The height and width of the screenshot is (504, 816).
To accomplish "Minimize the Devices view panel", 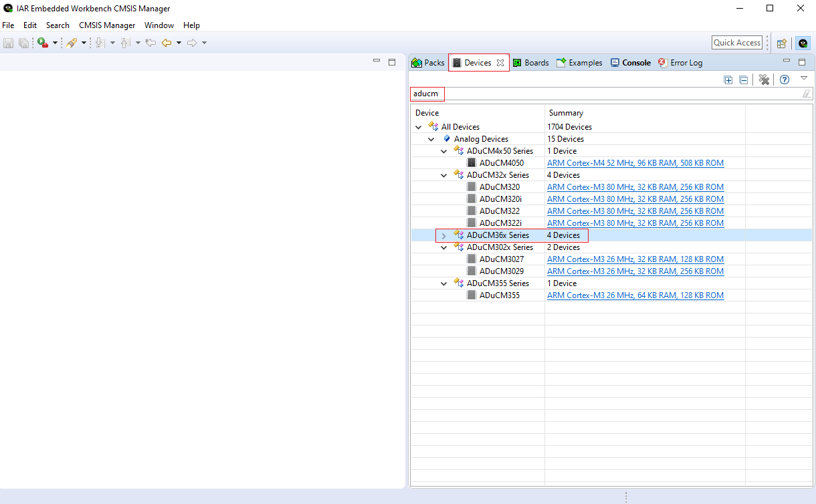I will (787, 61).
